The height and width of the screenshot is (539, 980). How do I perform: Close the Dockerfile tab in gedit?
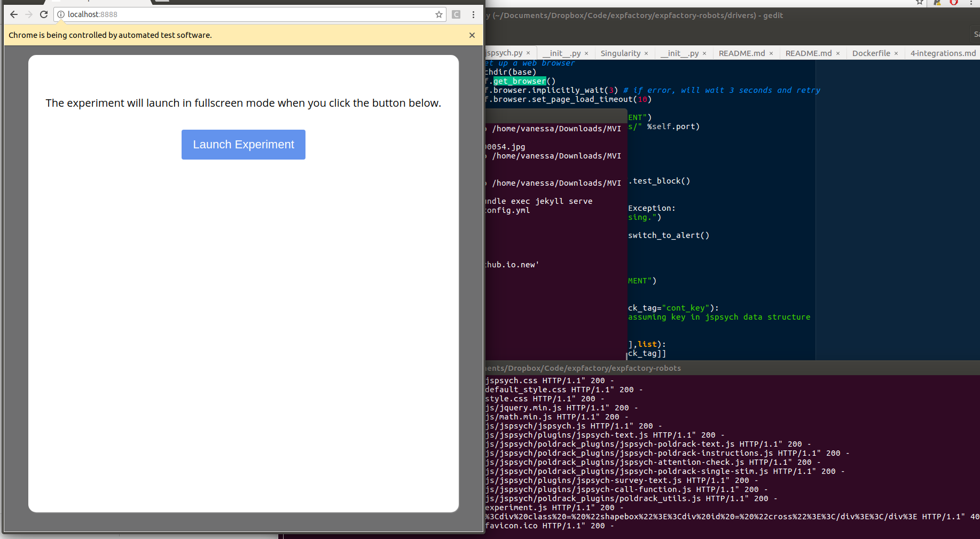pyautogui.click(x=896, y=53)
